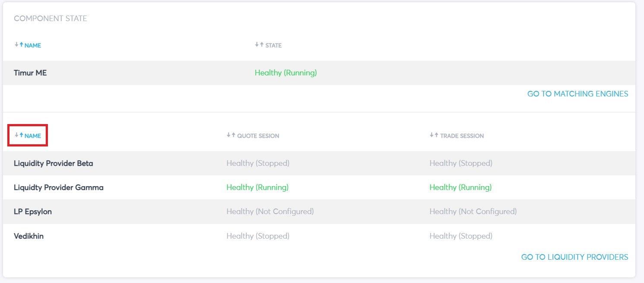This screenshot has width=644, height=283.
Task: Click Vedikhin's trade session Healthy (Stopped) status
Action: click(461, 236)
